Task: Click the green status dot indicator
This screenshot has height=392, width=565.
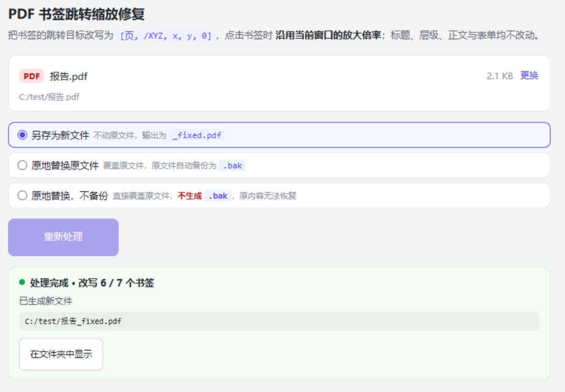Action: (x=22, y=282)
